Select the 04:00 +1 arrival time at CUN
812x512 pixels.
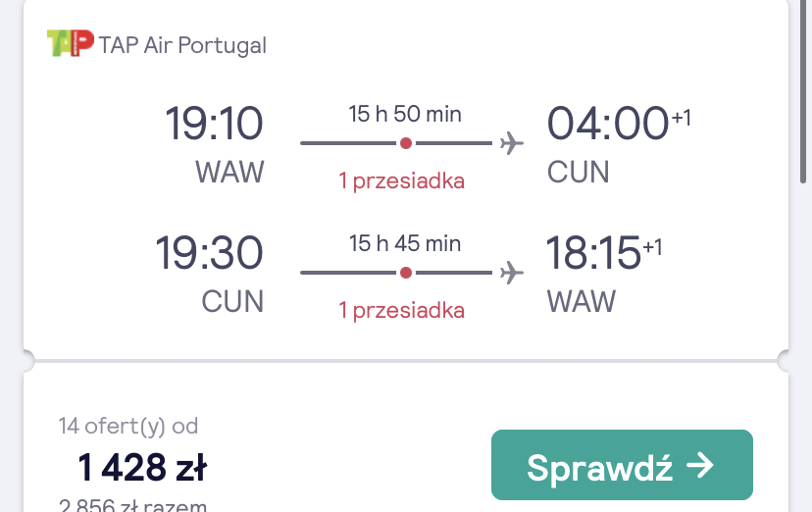click(x=619, y=124)
